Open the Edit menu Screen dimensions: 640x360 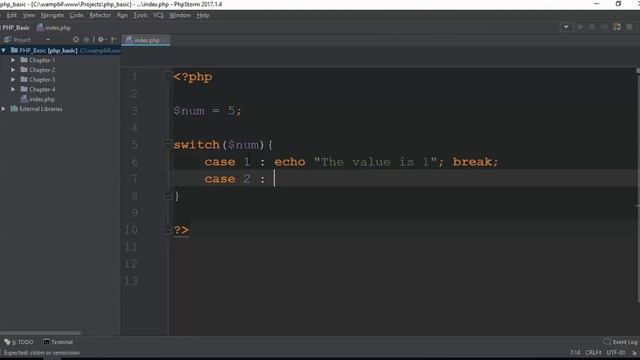click(x=11, y=15)
